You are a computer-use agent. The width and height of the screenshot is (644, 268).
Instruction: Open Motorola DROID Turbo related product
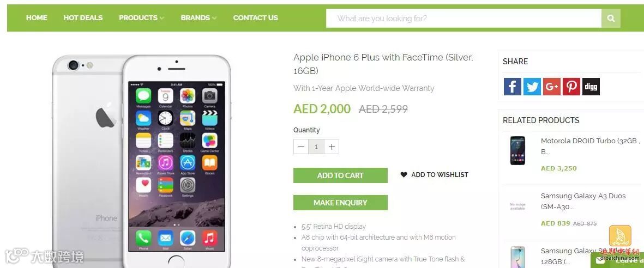tap(590, 146)
